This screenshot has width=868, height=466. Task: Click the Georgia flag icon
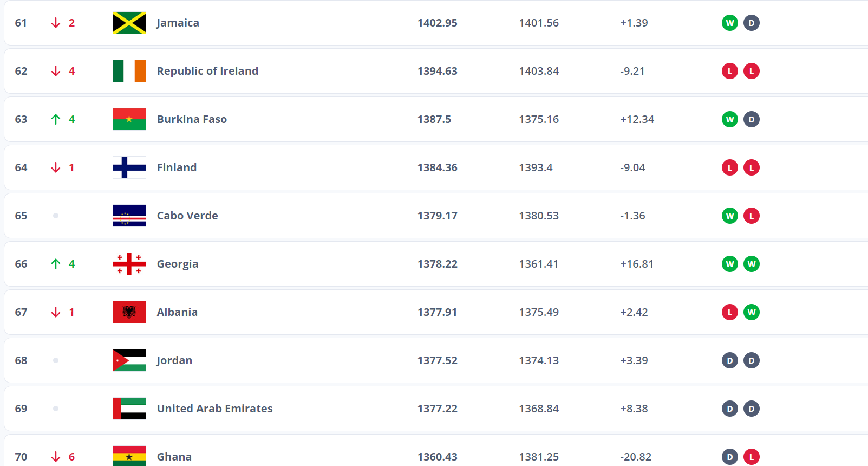click(129, 264)
